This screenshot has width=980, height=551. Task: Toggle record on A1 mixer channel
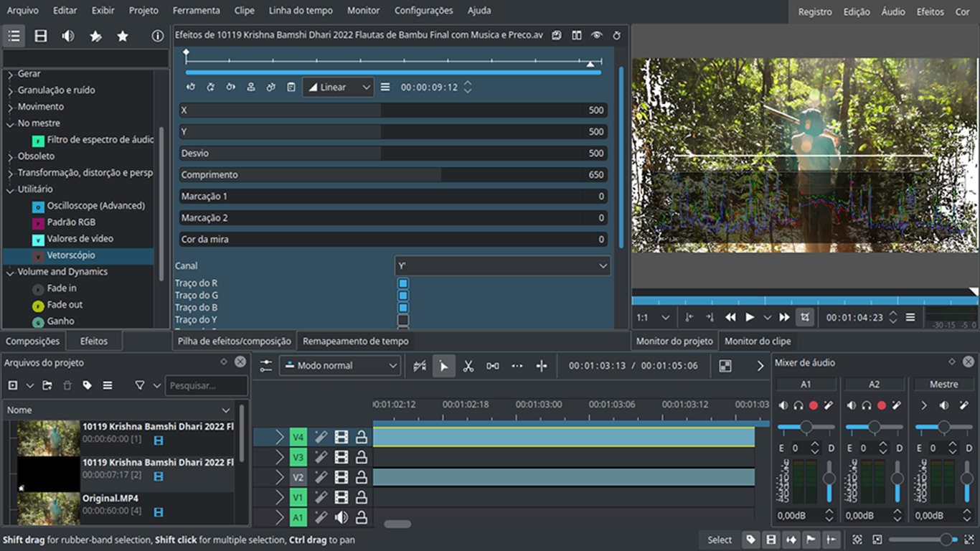(814, 405)
